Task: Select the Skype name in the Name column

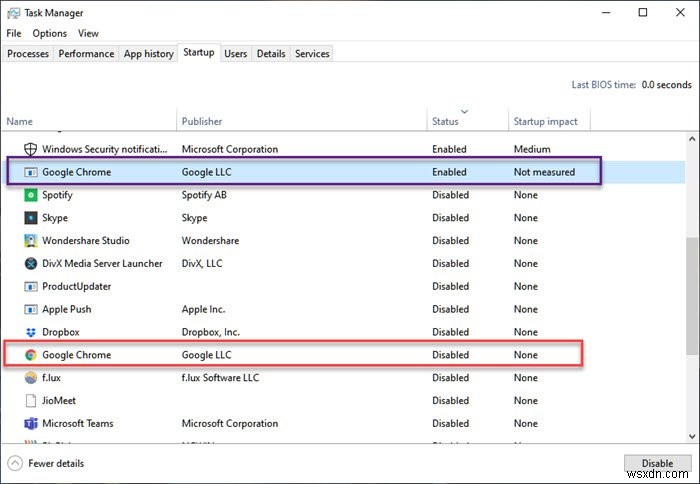Action: tap(55, 218)
